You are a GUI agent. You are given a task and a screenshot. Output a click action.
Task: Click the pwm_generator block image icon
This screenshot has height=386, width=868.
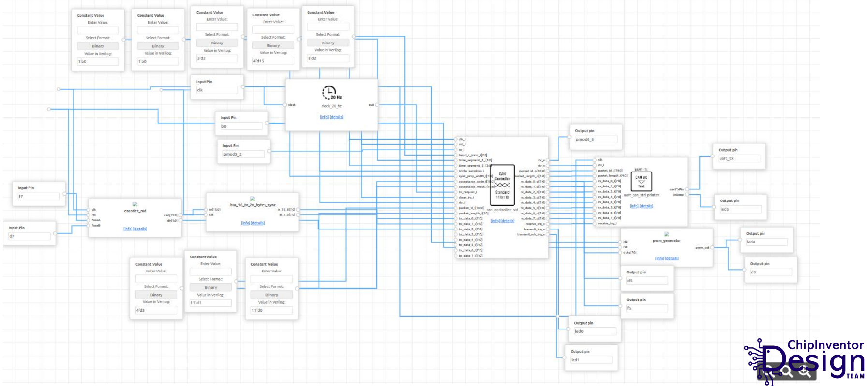point(666,234)
